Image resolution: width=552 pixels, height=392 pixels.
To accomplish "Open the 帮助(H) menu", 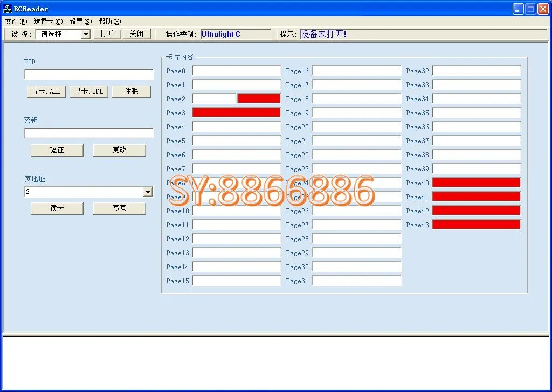I will (x=110, y=22).
